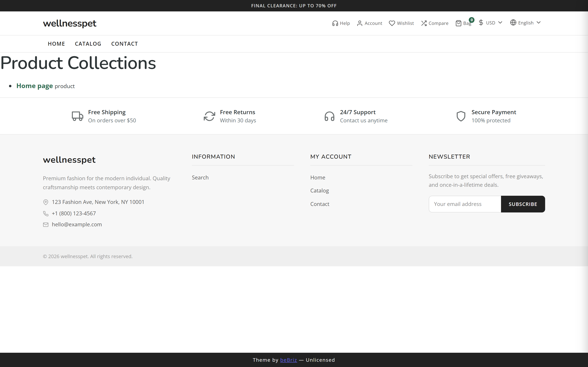Select HOME in the navigation bar
Image resolution: width=588 pixels, height=367 pixels.
(56, 44)
